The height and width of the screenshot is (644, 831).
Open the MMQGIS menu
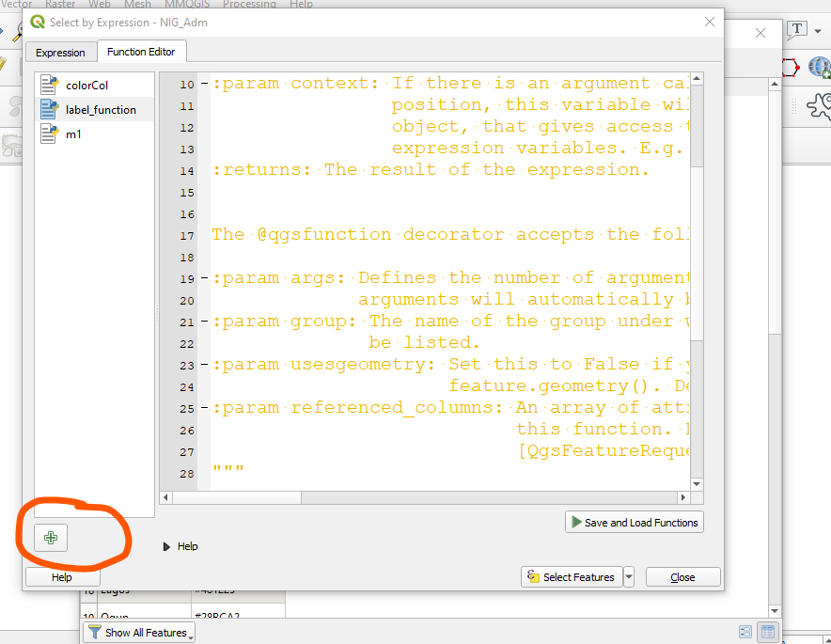coord(190,5)
